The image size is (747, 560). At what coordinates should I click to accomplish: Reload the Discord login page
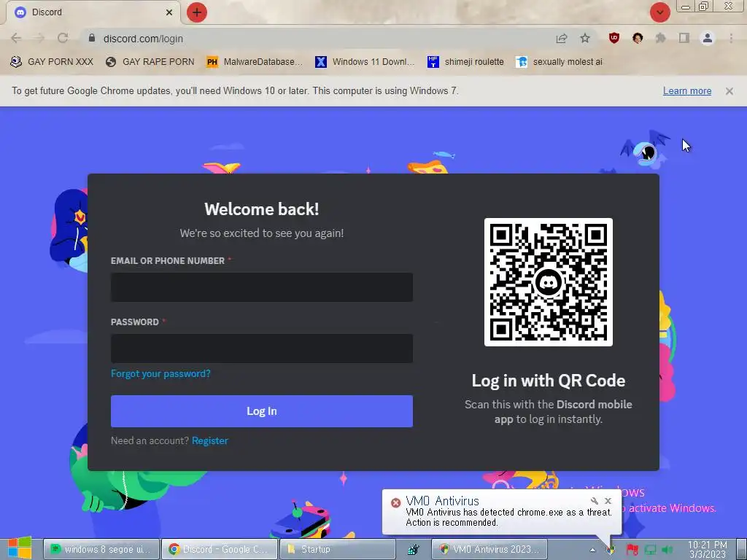point(63,38)
